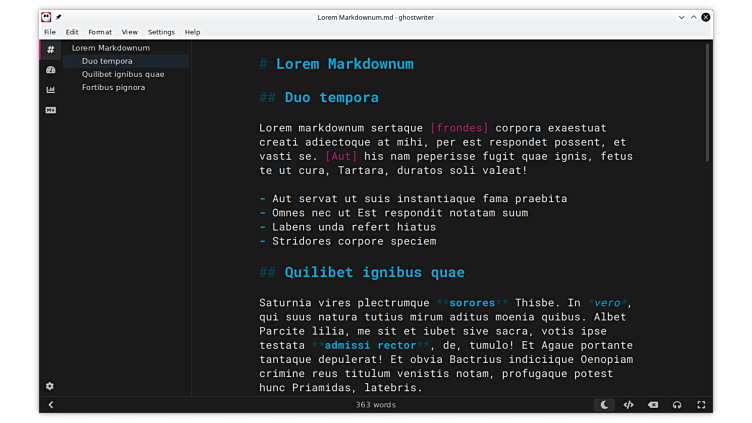Click the ghostwriter app icon in title bar

[x=46, y=17]
